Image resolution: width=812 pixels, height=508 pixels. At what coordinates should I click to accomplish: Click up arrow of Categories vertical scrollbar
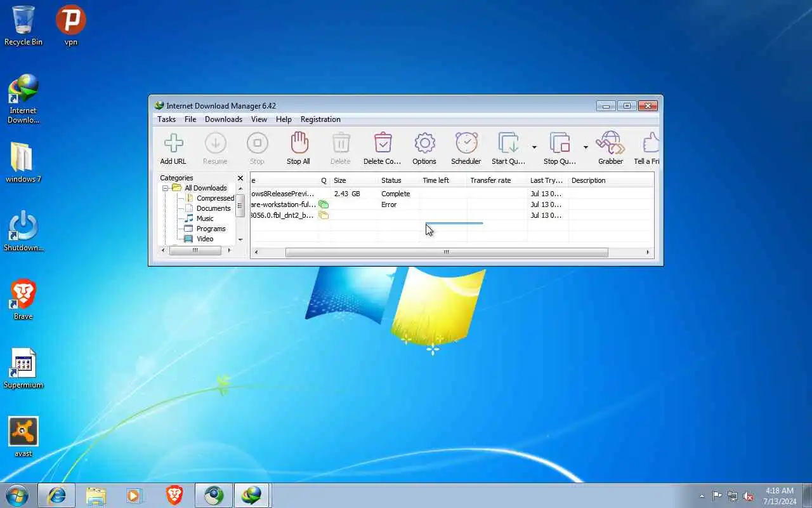240,189
